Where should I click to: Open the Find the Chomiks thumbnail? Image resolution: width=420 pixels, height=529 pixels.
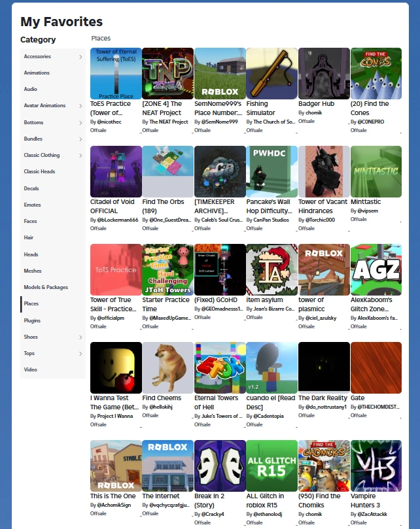[324, 466]
